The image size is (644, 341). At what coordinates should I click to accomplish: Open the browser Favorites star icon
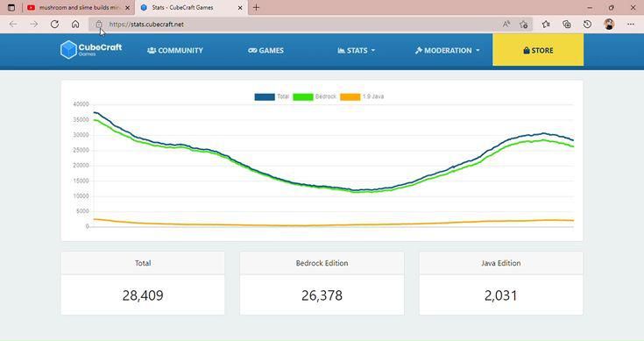tap(545, 25)
